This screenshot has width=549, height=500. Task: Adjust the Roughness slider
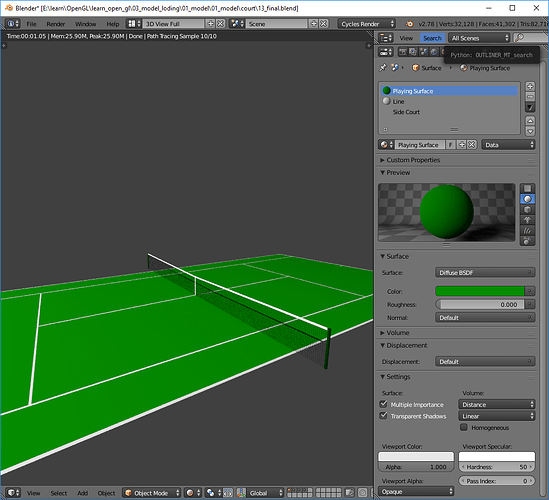click(x=480, y=305)
